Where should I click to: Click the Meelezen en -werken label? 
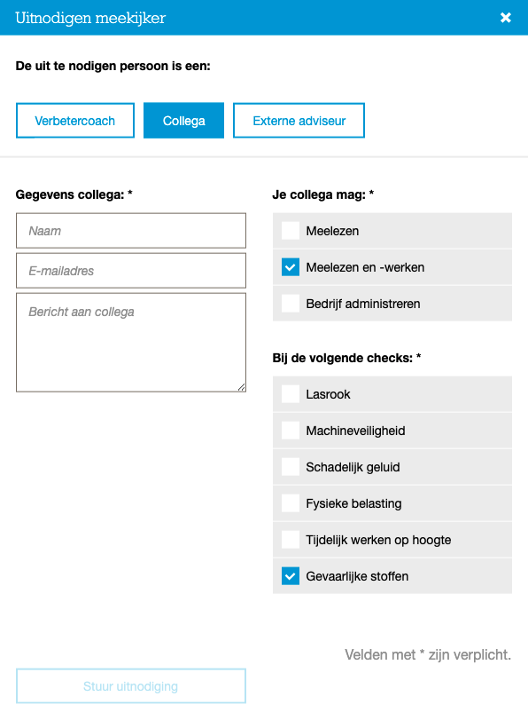pyautogui.click(x=365, y=267)
